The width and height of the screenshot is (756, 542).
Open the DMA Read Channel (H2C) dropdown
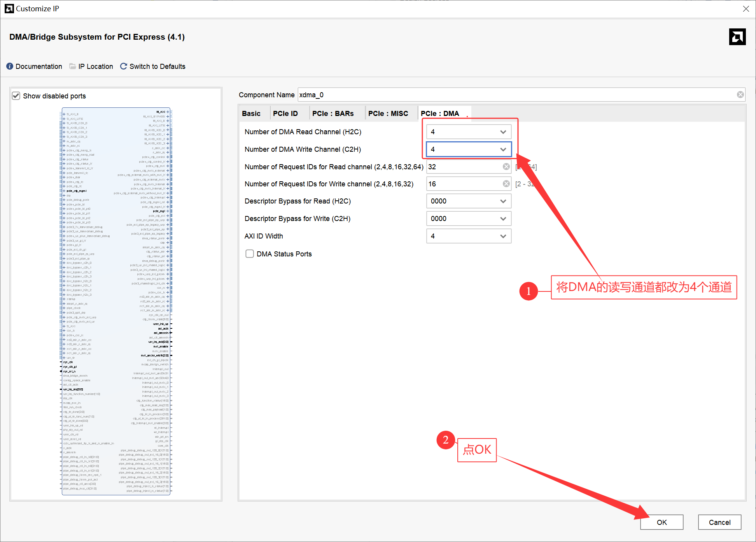coord(469,132)
